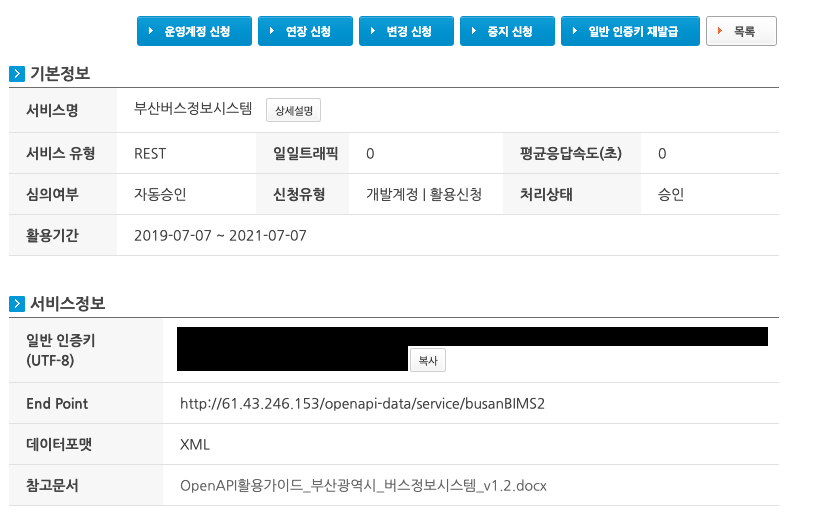The height and width of the screenshot is (521, 823).
Task: Open 상세설명 for 부산버스정보시스템
Action: tap(293, 110)
